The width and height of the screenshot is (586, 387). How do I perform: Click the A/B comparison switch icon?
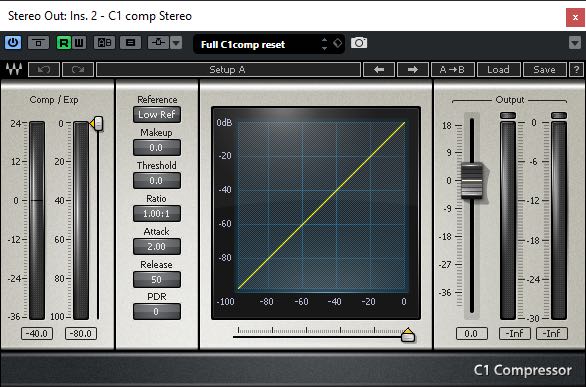pos(104,43)
